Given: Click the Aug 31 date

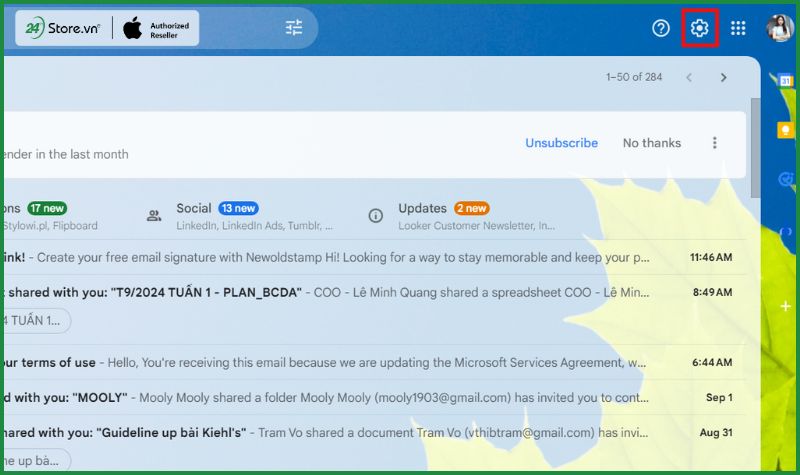Looking at the screenshot, I should click(x=716, y=433).
